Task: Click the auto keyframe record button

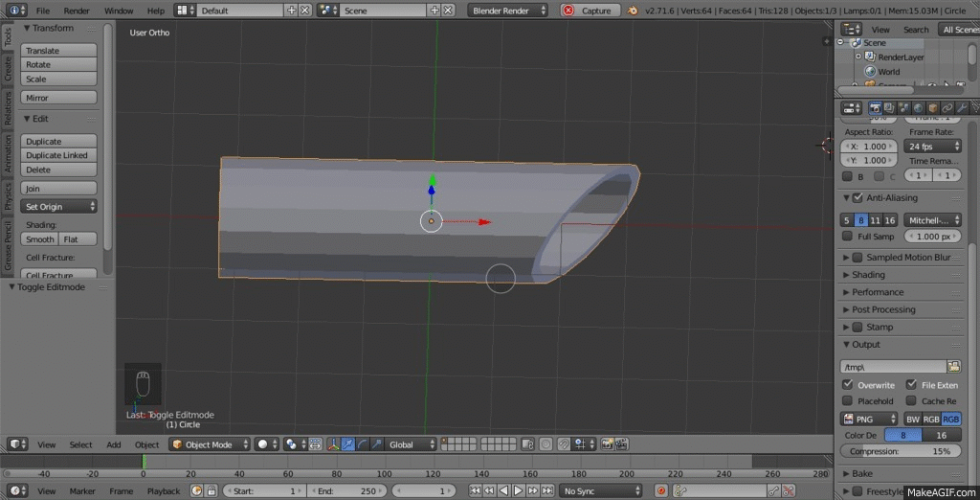Action: [660, 490]
